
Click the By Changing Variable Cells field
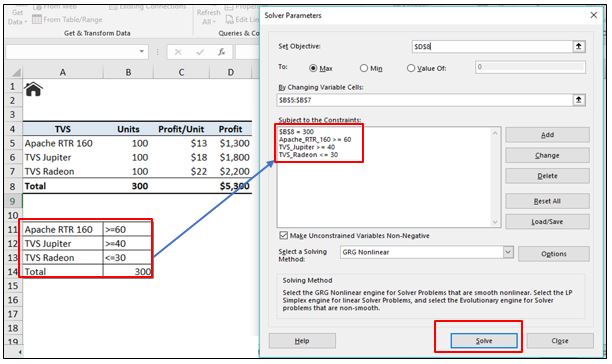click(425, 100)
